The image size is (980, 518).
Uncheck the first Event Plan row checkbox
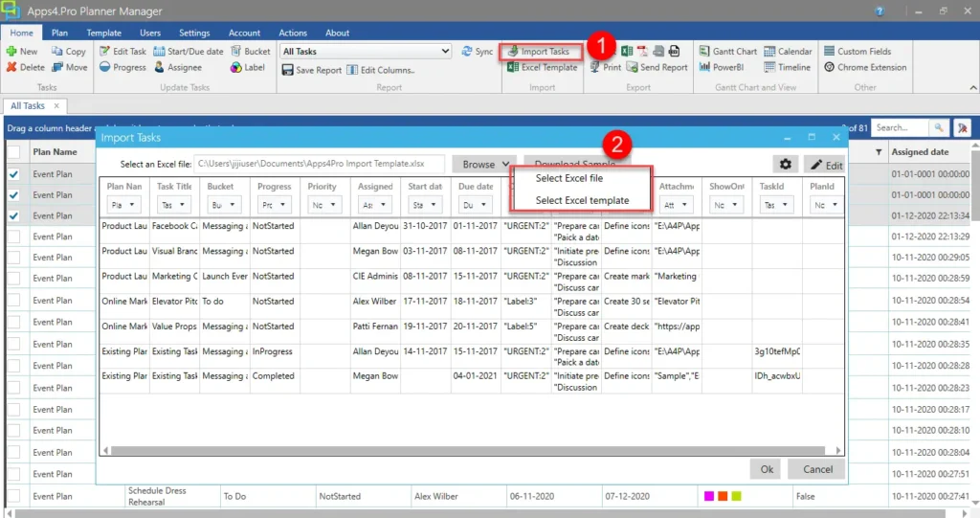(x=13, y=175)
